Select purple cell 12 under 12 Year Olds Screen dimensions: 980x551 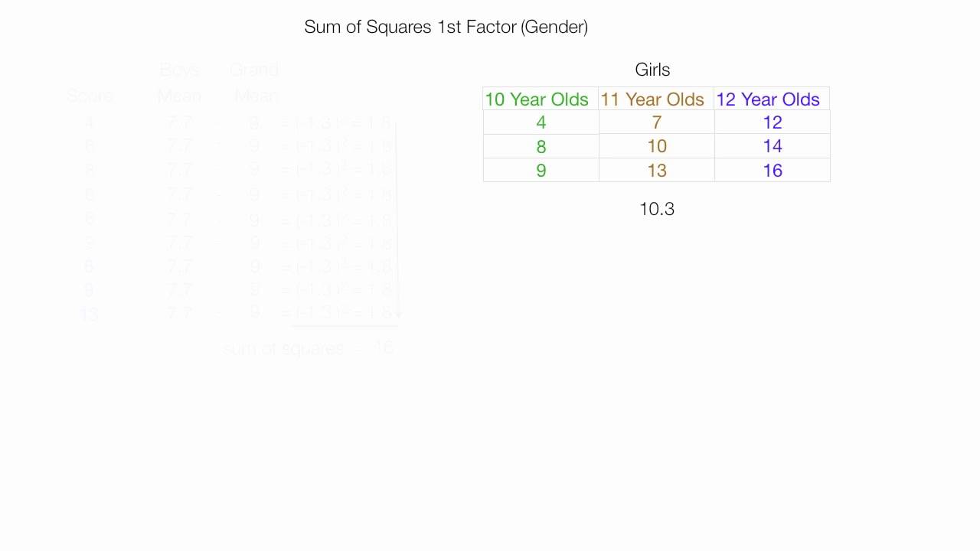[773, 122]
